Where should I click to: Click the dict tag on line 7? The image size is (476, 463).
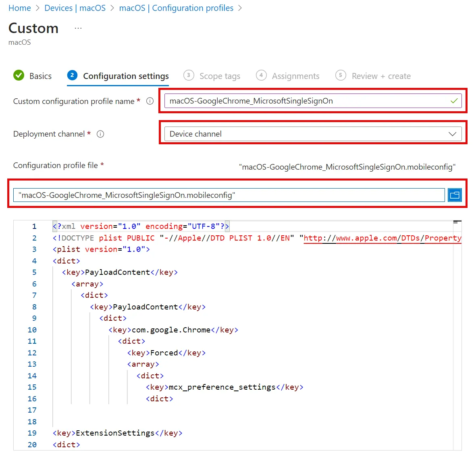[94, 295]
